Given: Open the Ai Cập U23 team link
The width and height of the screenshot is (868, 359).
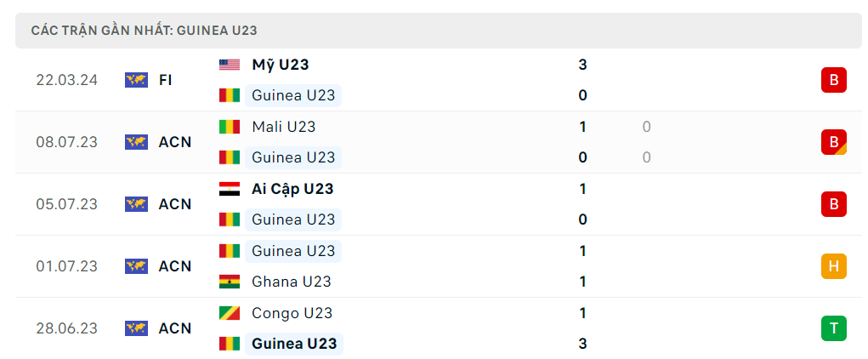Looking at the screenshot, I should click(292, 189).
